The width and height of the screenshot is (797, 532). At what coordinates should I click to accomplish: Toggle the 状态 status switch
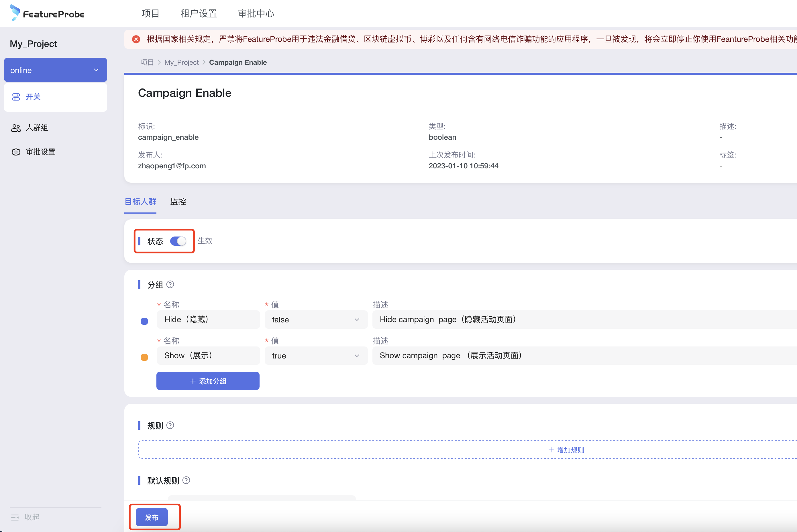pos(178,241)
